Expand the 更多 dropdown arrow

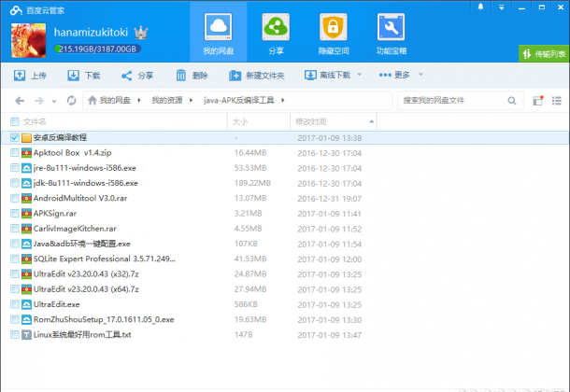click(420, 75)
